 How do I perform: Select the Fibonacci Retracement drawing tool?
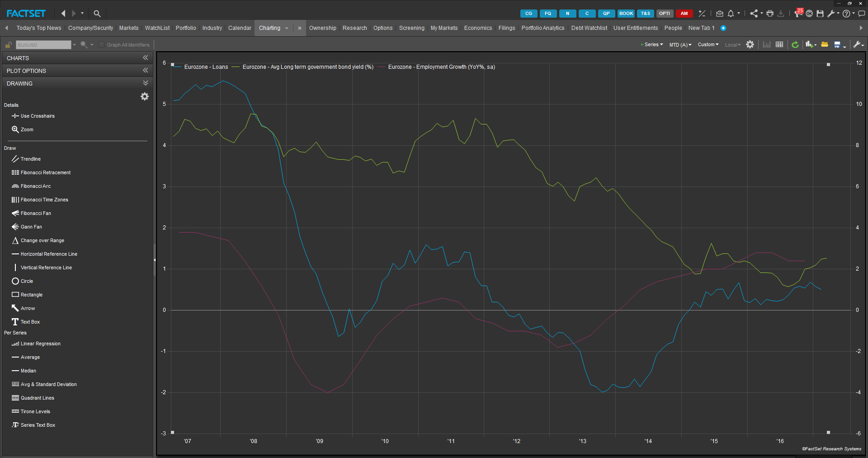[45, 172]
